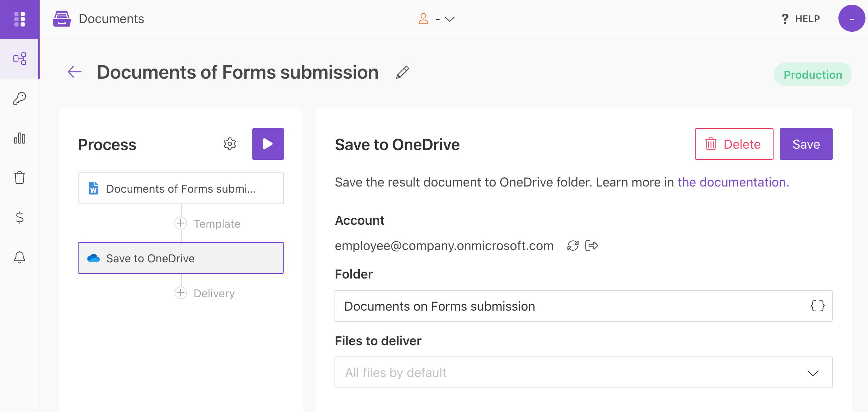Click the Documents app logo icon
This screenshot has width=868, height=412.
(62, 19)
